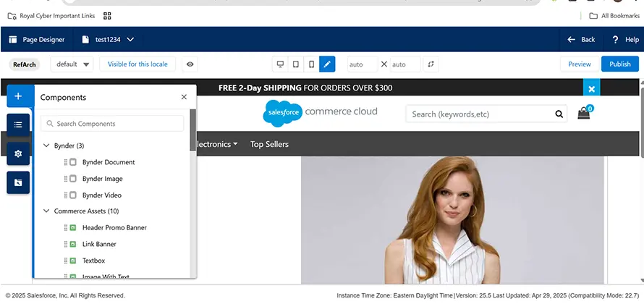Switch to mobile phone viewport icon
The height and width of the screenshot is (304, 644).
pos(311,64)
